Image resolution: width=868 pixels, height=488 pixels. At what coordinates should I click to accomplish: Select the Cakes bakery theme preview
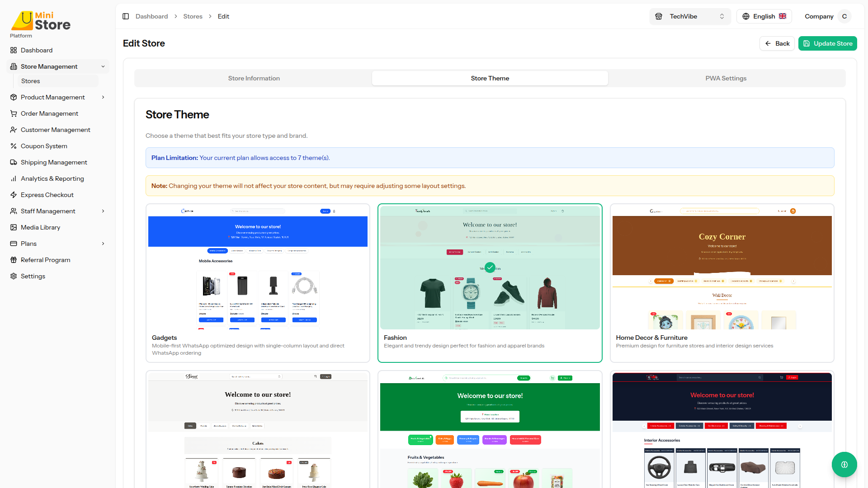(x=258, y=429)
